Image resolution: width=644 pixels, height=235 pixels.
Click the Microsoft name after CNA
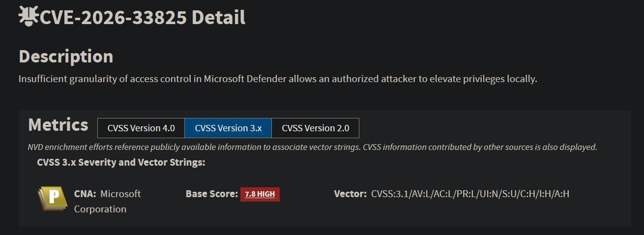pyautogui.click(x=120, y=194)
